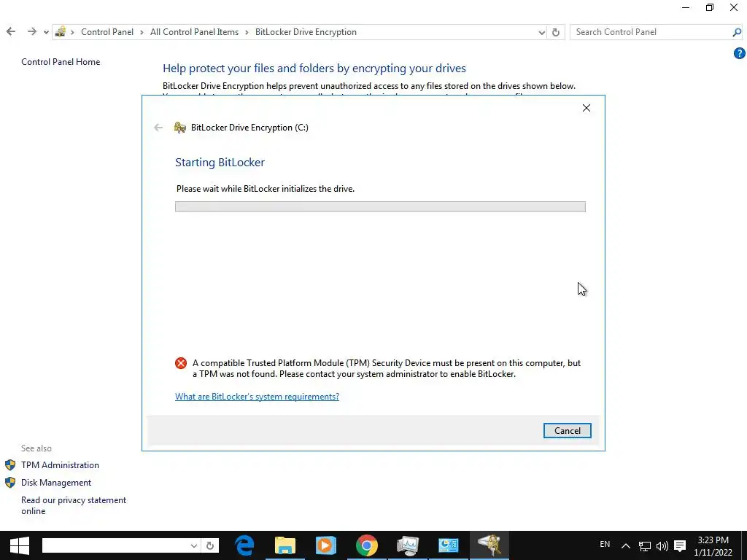Open Microsoft Edge from taskbar
This screenshot has width=747, height=560.
tap(245, 545)
